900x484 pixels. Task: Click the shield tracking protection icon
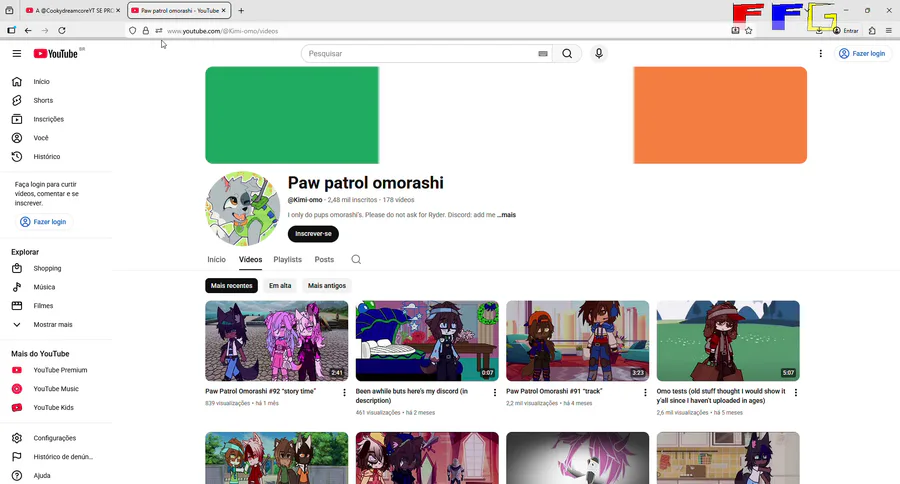(133, 31)
